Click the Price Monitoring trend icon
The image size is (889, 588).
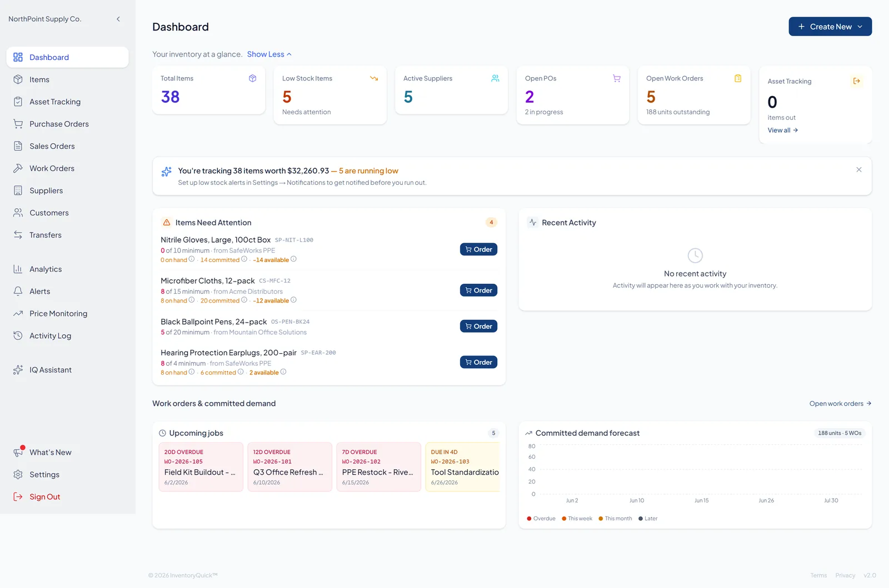tap(18, 313)
